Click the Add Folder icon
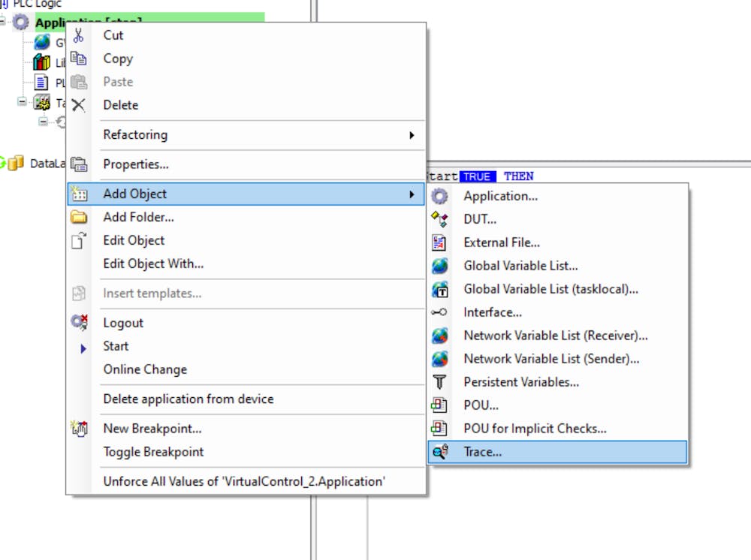The image size is (751, 560). coord(79,217)
